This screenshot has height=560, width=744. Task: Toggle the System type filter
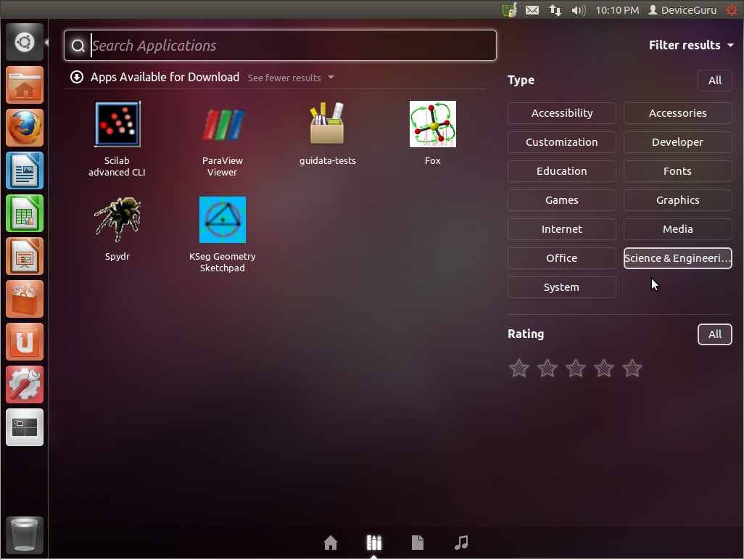562,287
